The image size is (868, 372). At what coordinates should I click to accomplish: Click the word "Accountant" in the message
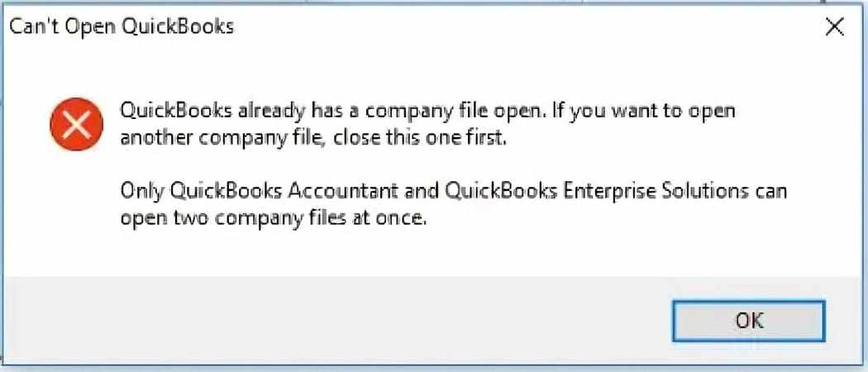click(343, 192)
